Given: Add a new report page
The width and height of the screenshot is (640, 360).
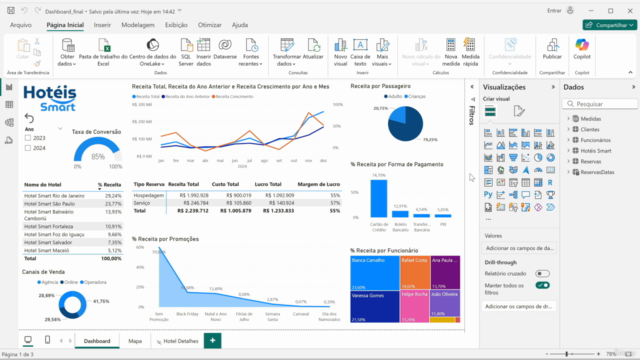Looking at the screenshot, I should pos(213,340).
